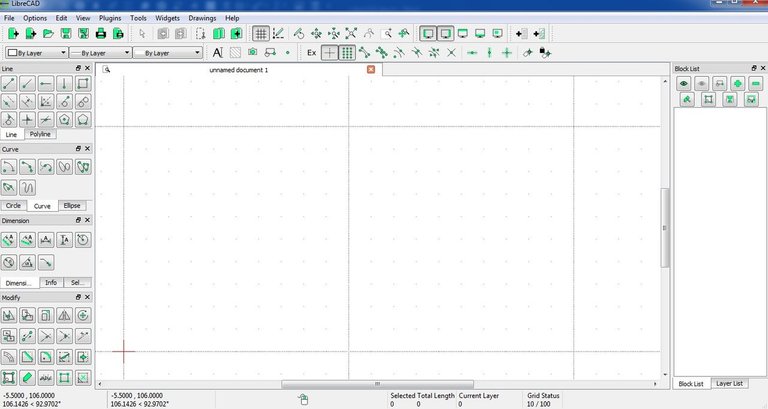Switch to the Layer List tab
Image resolution: width=768 pixels, height=409 pixels.
[729, 384]
